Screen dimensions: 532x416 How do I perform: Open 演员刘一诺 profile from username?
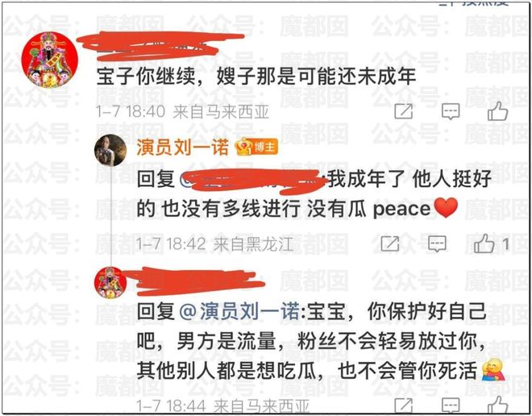(x=182, y=148)
